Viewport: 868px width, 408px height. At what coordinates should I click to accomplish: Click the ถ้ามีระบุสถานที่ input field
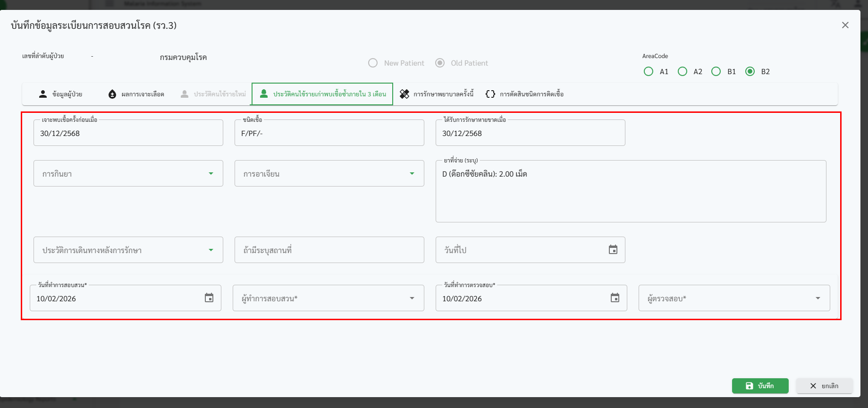pyautogui.click(x=329, y=250)
